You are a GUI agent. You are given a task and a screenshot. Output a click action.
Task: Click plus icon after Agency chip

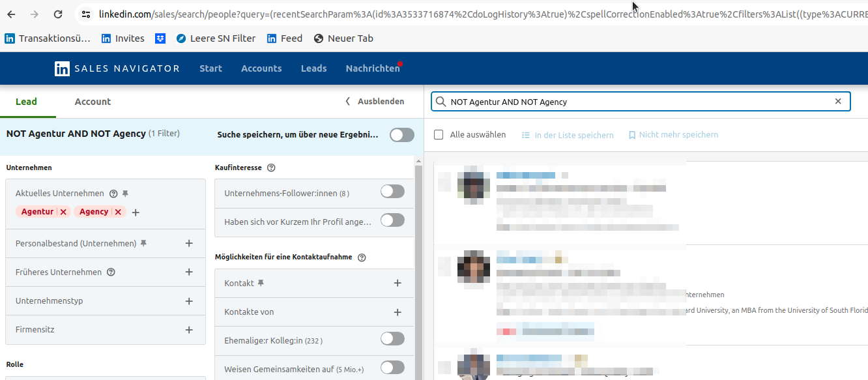136,212
